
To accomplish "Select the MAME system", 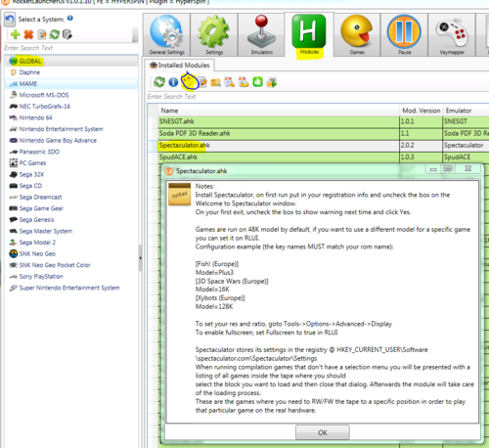I will coord(71,84).
